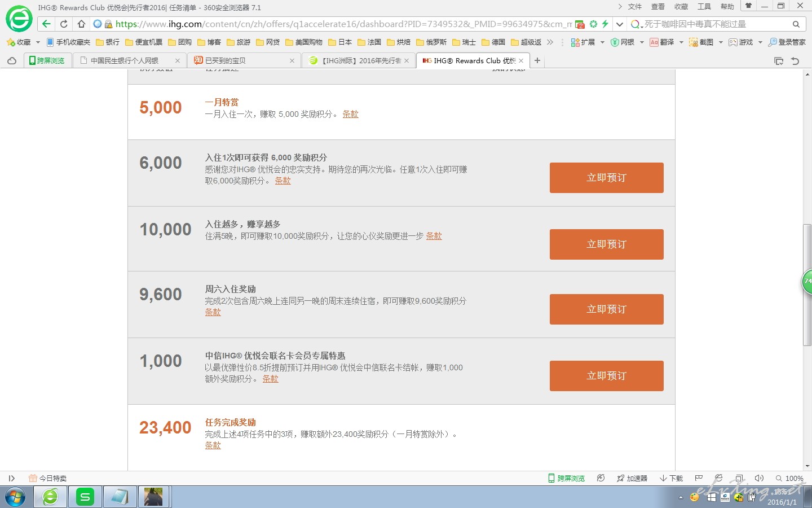Expand the address bar history dropdown
Image resolution: width=812 pixels, height=508 pixels.
(620, 24)
